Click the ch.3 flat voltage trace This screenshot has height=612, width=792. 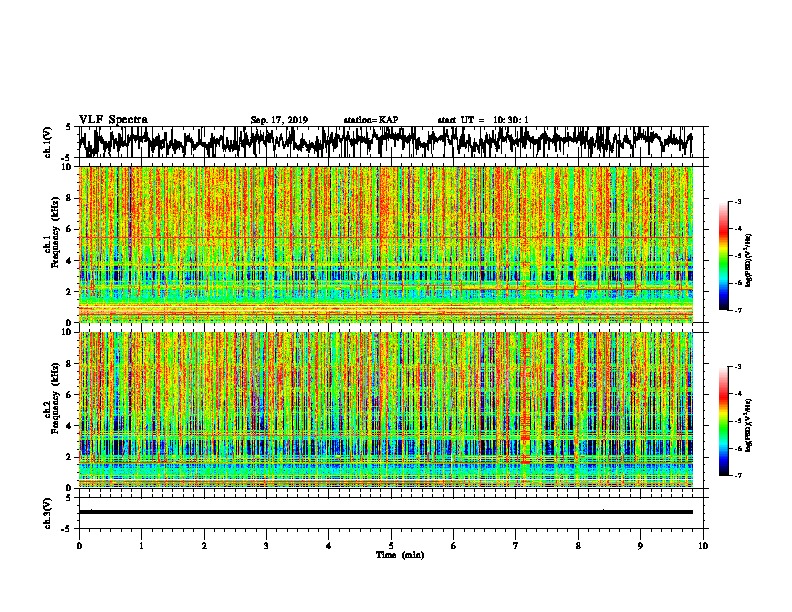(385, 512)
